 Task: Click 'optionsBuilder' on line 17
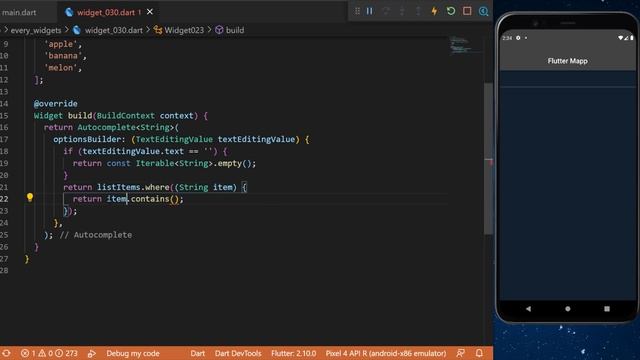(87, 139)
